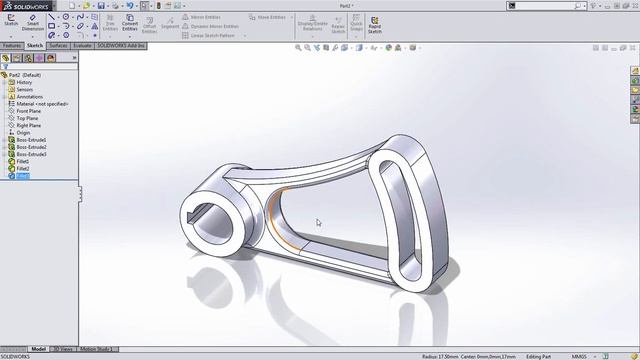The height and width of the screenshot is (360, 640).
Task: Click Zoom to Fit in view toolbar
Action: (x=298, y=48)
